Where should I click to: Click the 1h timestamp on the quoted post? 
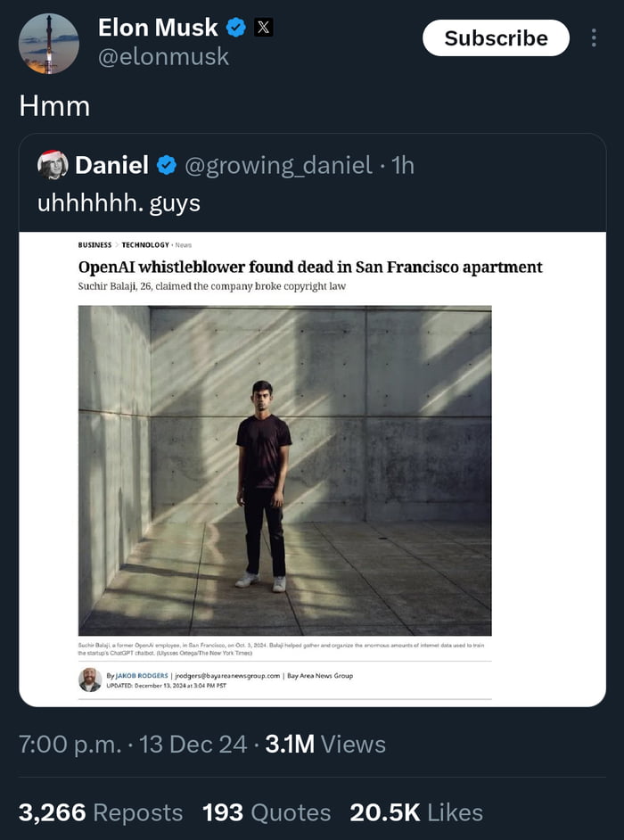403,165
